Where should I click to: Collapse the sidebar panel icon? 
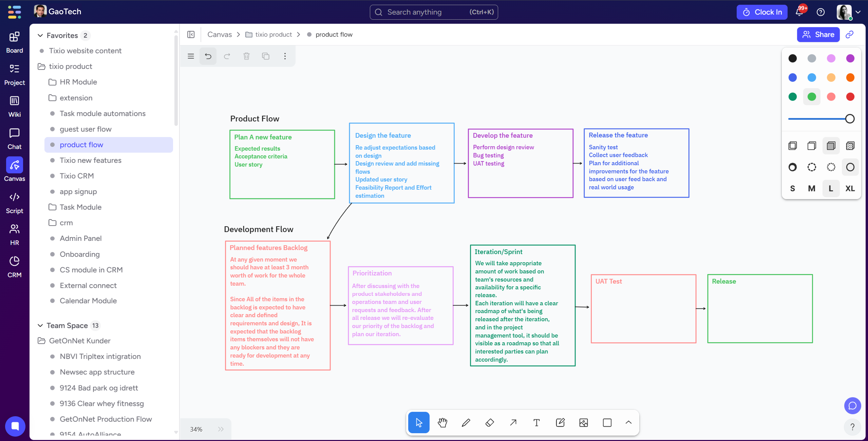coord(191,34)
